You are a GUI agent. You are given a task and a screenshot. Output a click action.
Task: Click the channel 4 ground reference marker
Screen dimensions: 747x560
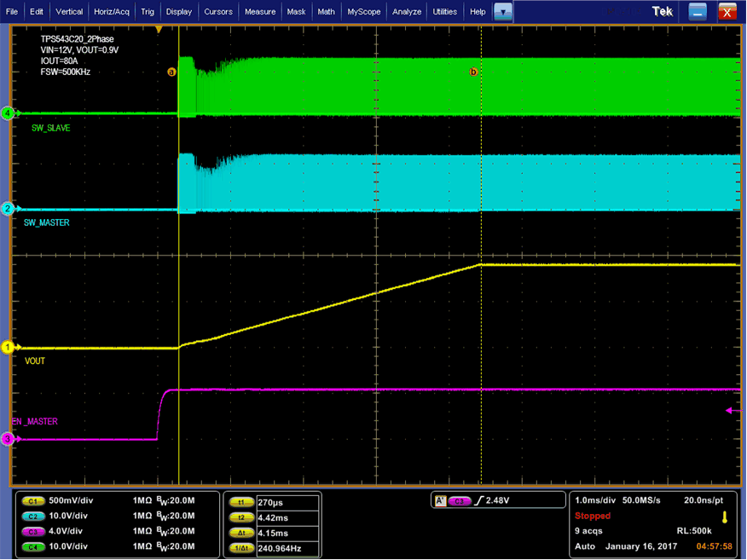pos(9,113)
